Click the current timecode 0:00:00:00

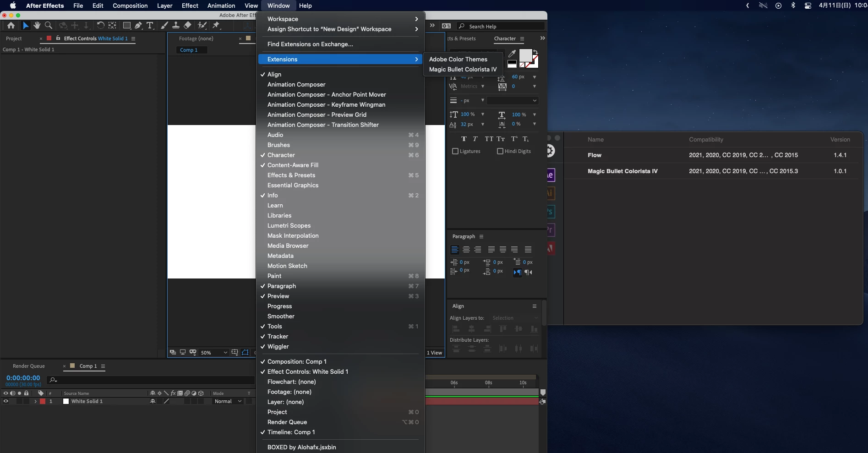pyautogui.click(x=23, y=378)
